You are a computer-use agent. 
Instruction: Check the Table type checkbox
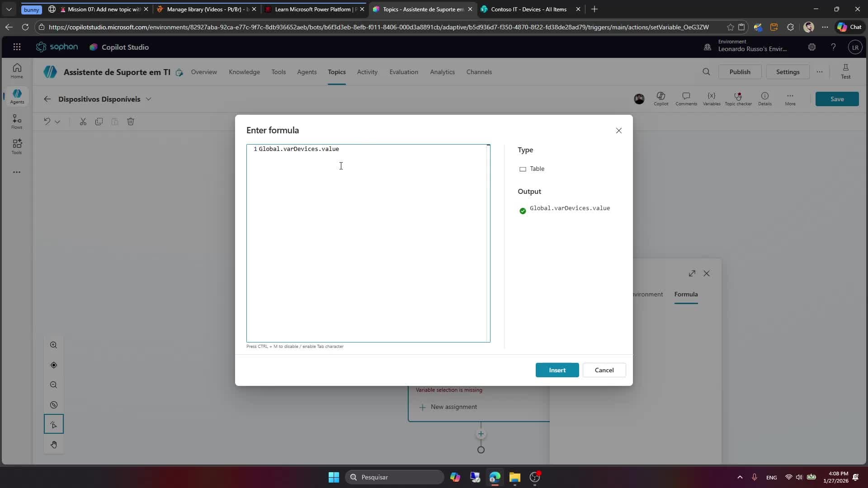(x=523, y=169)
